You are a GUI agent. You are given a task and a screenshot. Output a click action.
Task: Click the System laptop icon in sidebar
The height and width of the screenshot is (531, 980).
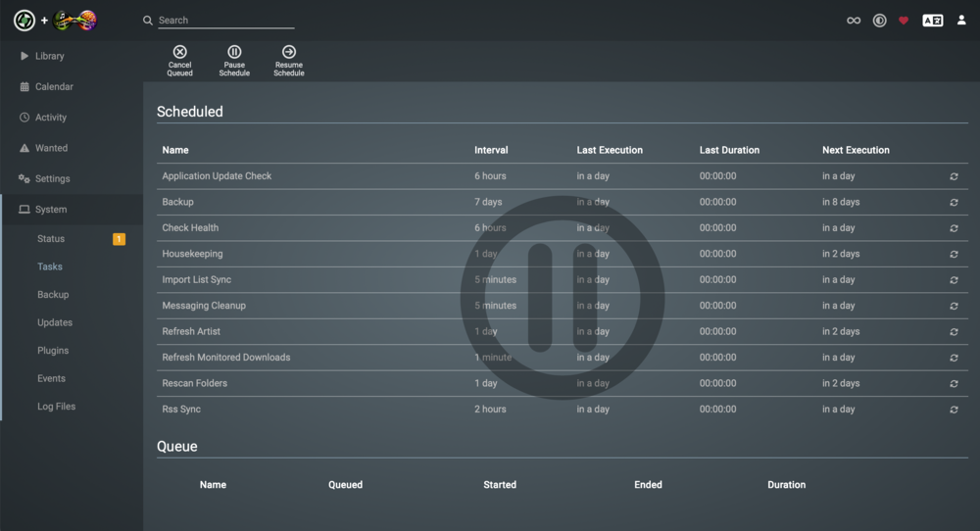pos(24,210)
